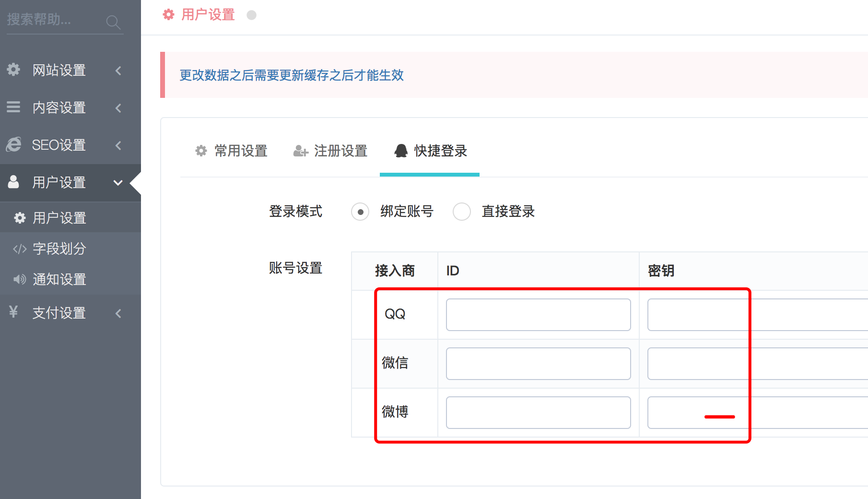
Task: Click the QQ penguin icon on 快捷登录 tab
Action: pos(401,151)
